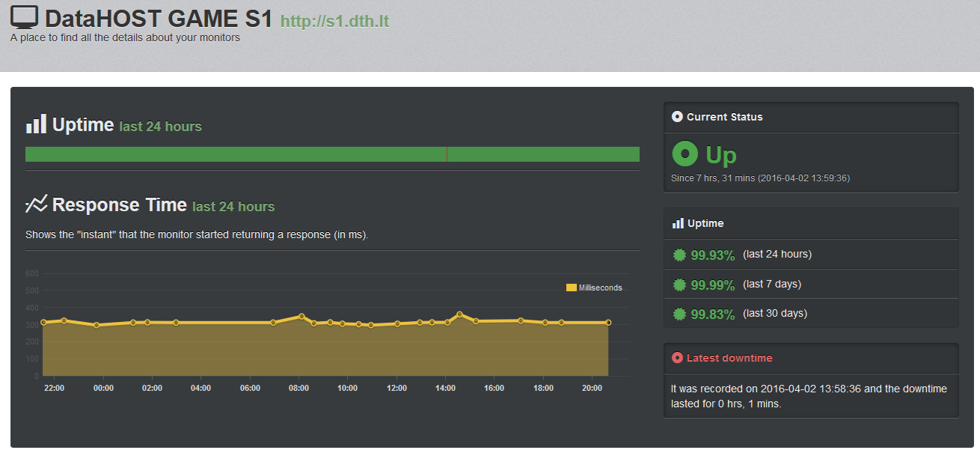Click the '(last 30 days)' uptime label

tap(775, 314)
